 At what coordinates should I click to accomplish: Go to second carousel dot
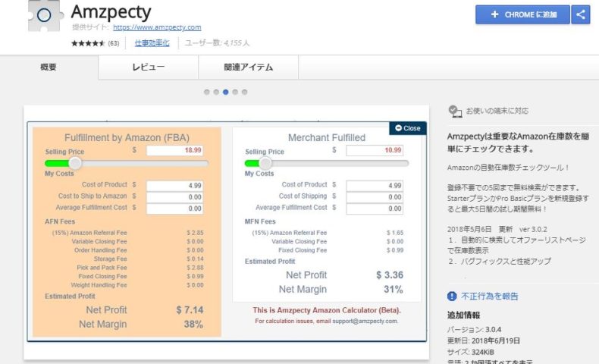pyautogui.click(x=216, y=92)
